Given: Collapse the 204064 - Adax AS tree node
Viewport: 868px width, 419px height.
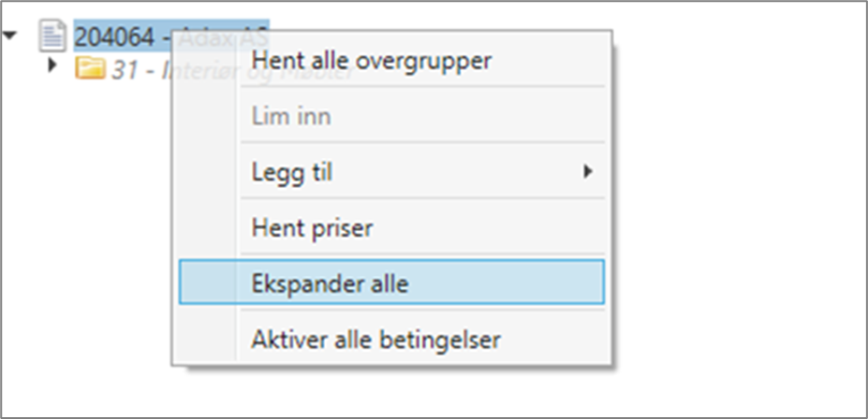Looking at the screenshot, I should point(10,36).
